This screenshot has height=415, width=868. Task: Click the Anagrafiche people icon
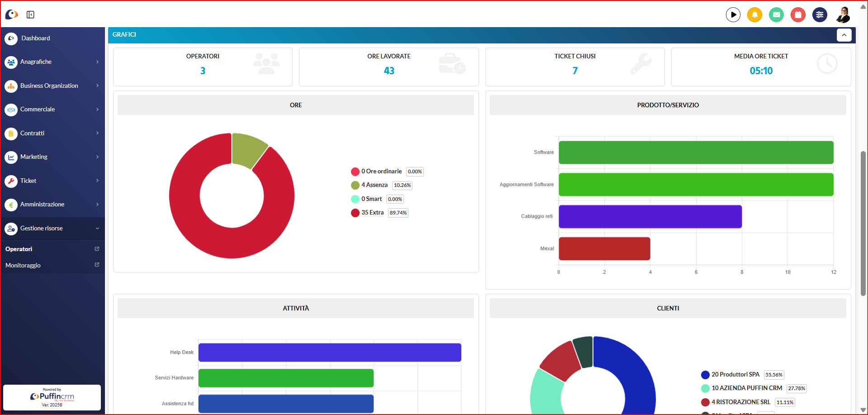[x=11, y=62]
